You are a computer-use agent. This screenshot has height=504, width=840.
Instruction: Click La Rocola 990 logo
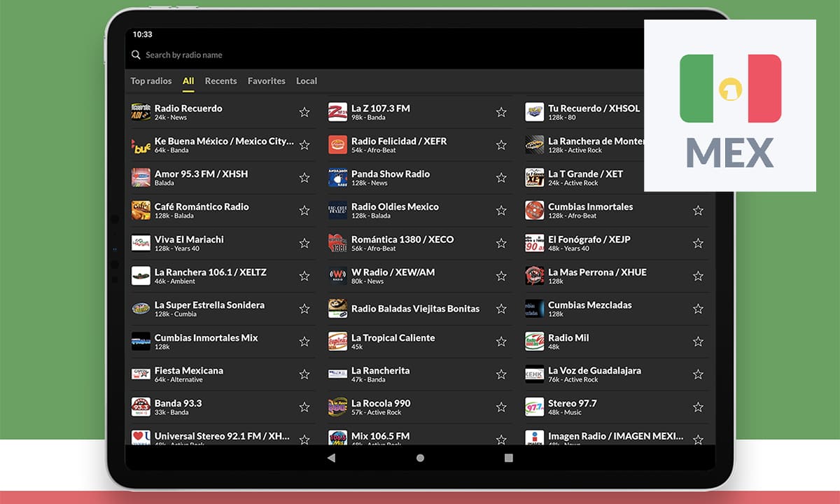pyautogui.click(x=338, y=407)
